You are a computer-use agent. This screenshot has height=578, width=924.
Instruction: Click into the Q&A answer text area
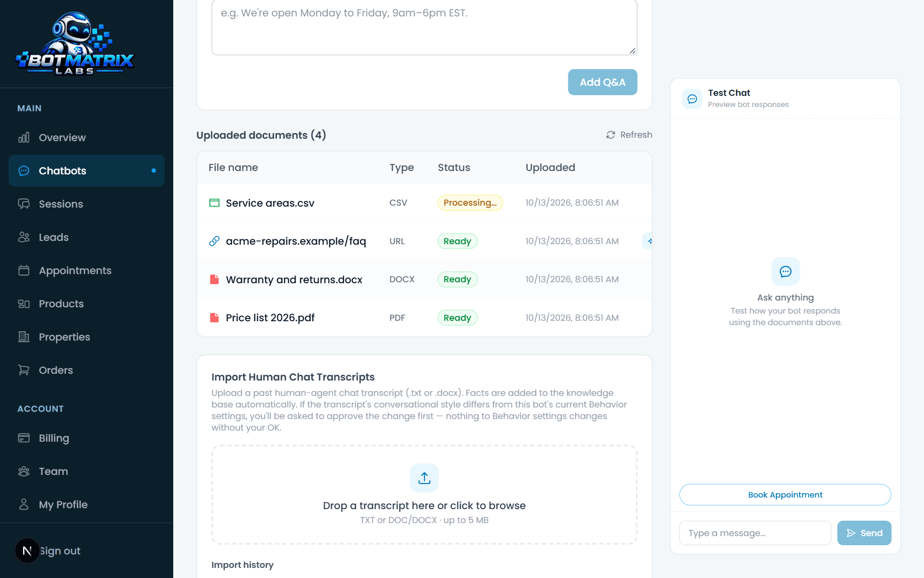(424, 26)
